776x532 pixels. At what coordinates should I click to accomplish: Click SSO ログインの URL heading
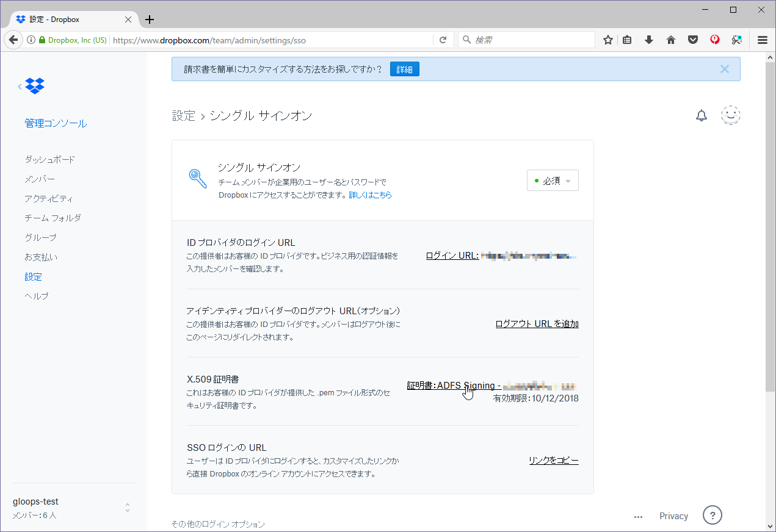[227, 447]
